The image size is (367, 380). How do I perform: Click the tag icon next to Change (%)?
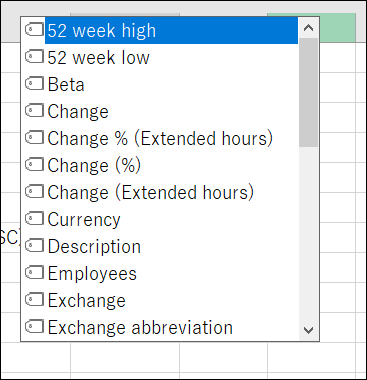(34, 165)
